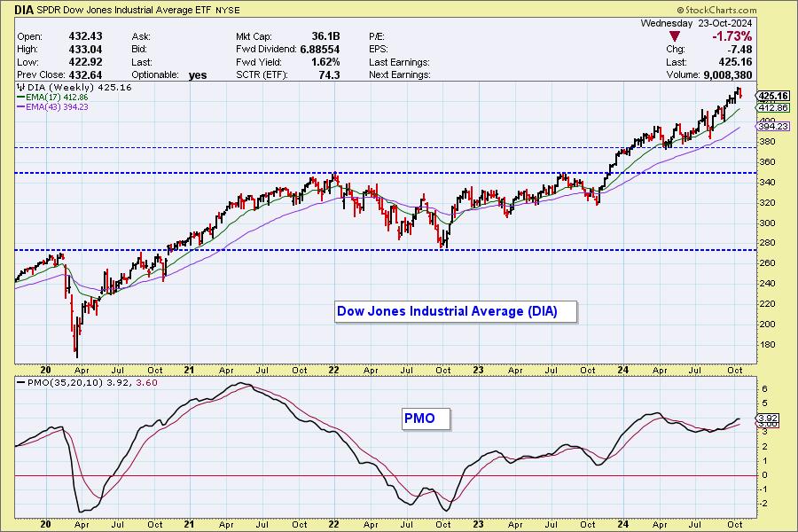
Task: Click the 280 price axis label
Action: [768, 243]
